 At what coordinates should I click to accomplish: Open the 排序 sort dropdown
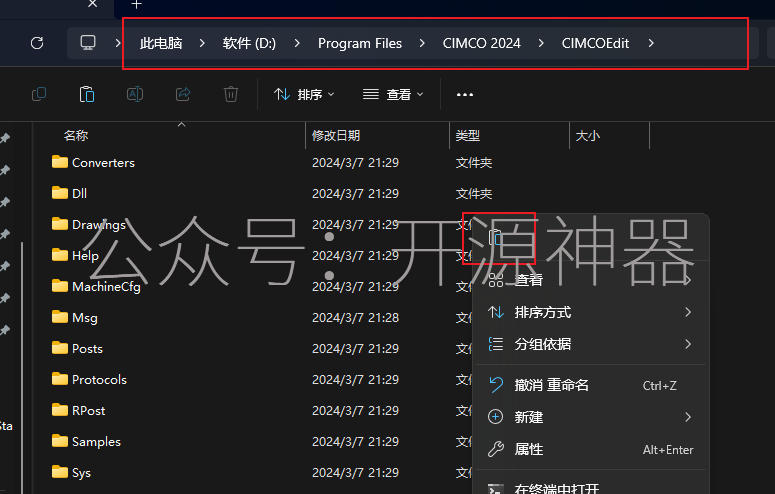(x=304, y=94)
